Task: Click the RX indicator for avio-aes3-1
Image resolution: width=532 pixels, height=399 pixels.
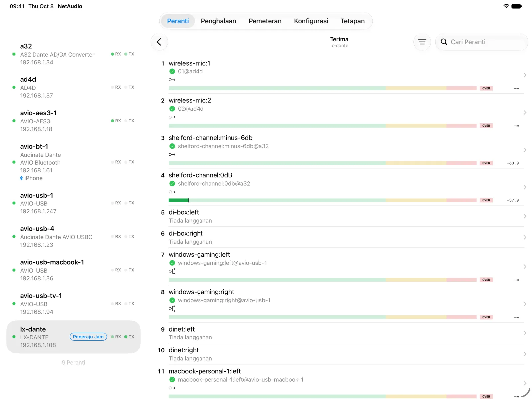Action: 116,121
